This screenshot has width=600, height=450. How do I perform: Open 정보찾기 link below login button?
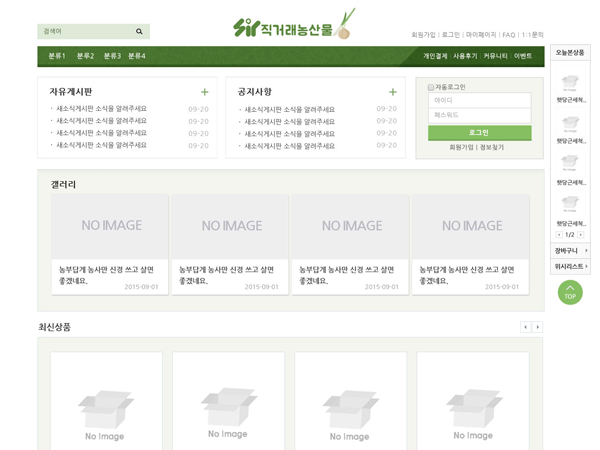pos(492,147)
